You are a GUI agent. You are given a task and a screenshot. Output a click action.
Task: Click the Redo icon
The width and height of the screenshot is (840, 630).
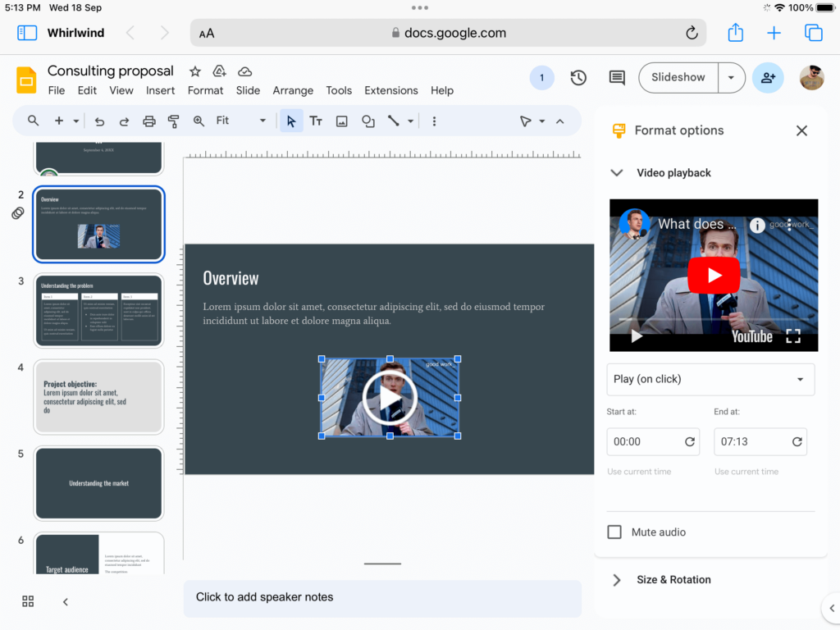[124, 121]
